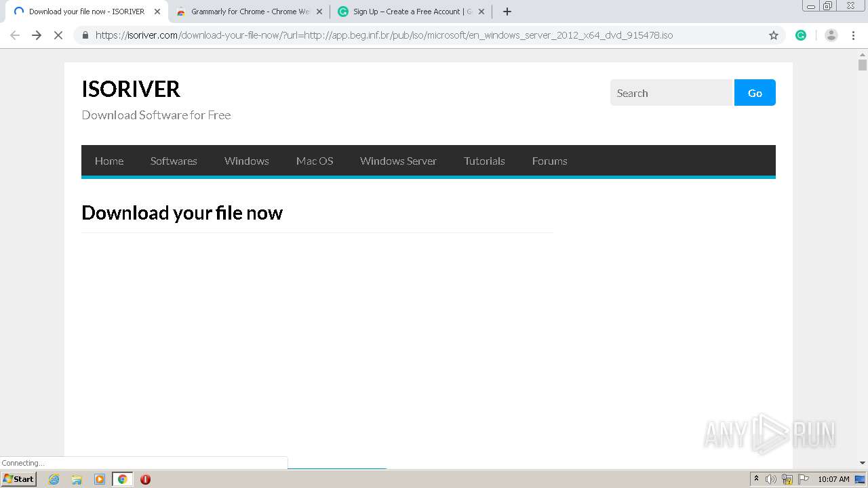View site security padlock info
The image size is (868, 488).
[x=85, y=35]
